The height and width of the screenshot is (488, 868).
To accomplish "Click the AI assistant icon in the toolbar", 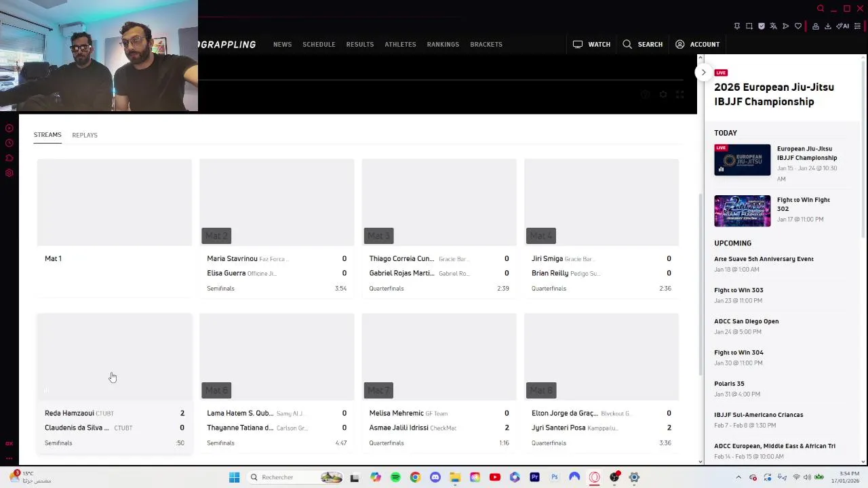I will click(x=843, y=26).
